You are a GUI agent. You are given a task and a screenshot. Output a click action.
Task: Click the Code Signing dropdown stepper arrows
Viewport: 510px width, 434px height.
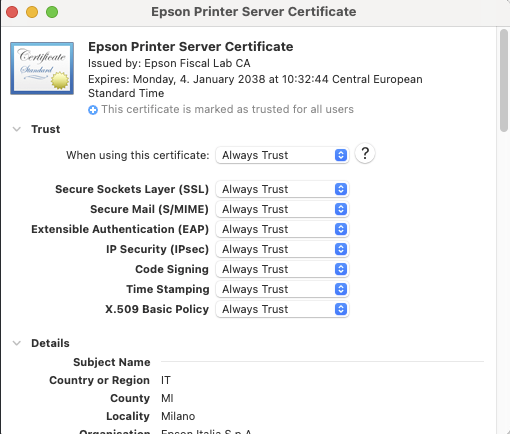click(341, 269)
